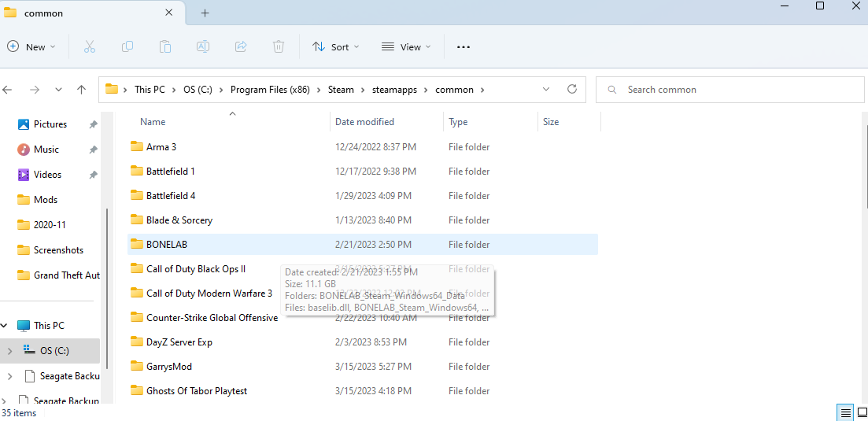Screen dimensions: 868x421
Task: Click steamapps in address breadcrumb
Action: pyautogui.click(x=395, y=90)
